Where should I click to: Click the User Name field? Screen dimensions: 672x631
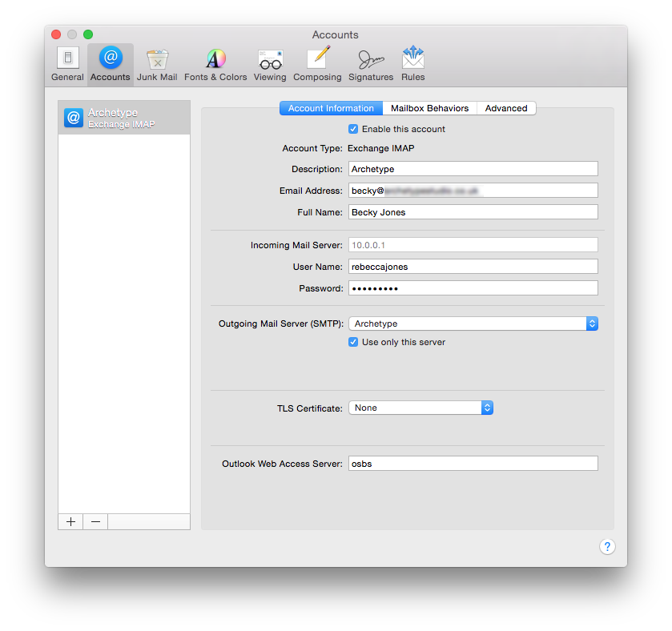coord(473,267)
